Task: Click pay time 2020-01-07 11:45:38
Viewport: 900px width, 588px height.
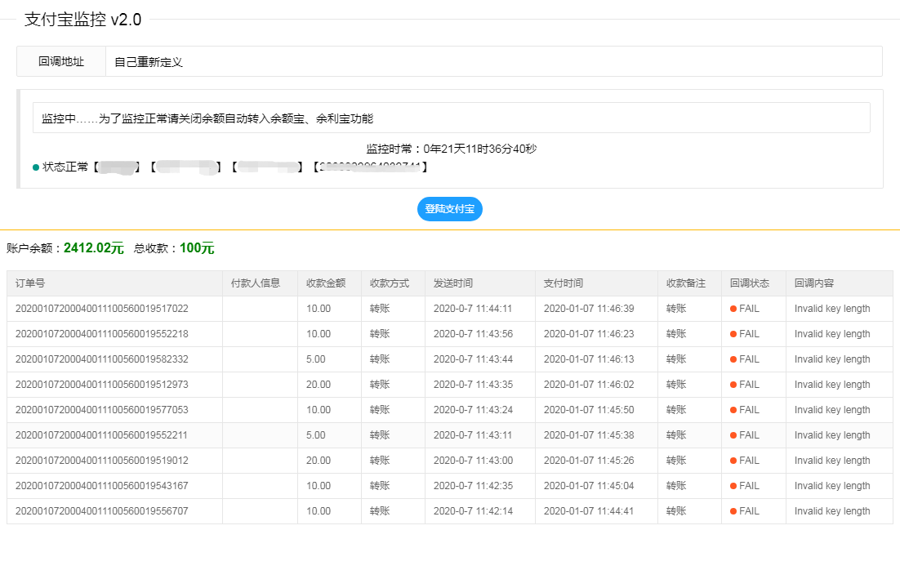Action: coord(589,434)
